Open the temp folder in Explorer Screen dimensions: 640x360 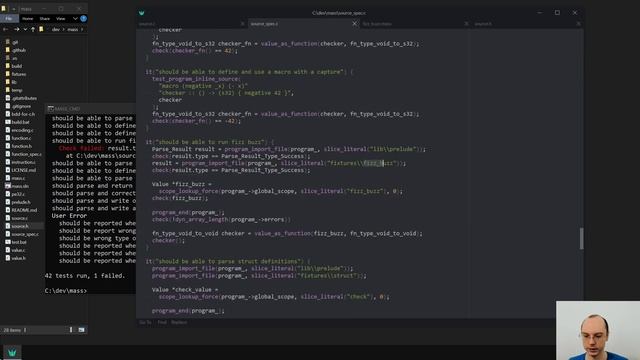point(17,90)
